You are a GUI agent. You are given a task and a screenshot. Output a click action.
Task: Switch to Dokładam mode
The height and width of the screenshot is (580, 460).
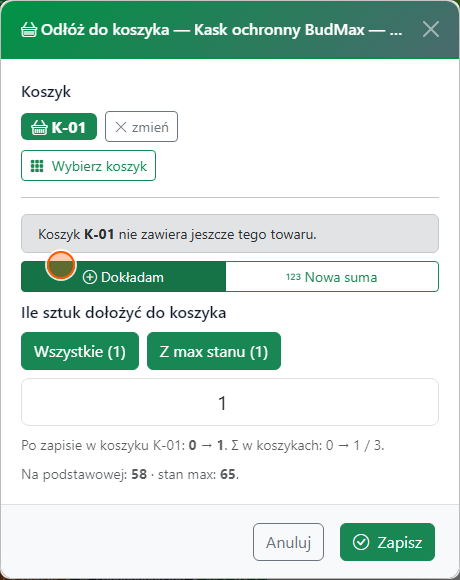pyautogui.click(x=124, y=277)
